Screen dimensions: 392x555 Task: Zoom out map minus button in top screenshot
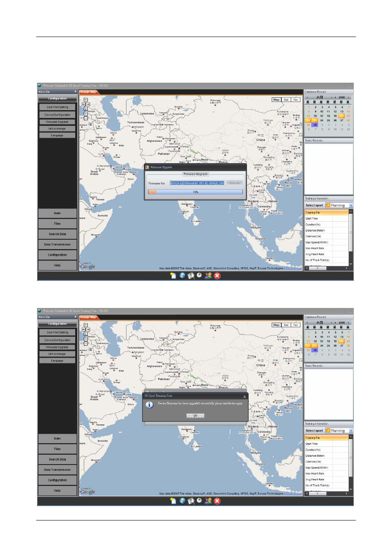click(86, 118)
